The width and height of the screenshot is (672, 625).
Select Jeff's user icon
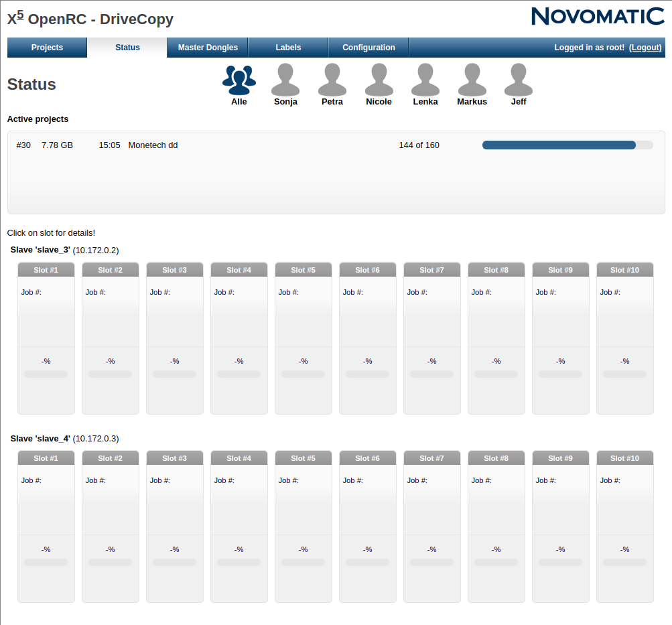[x=518, y=81]
